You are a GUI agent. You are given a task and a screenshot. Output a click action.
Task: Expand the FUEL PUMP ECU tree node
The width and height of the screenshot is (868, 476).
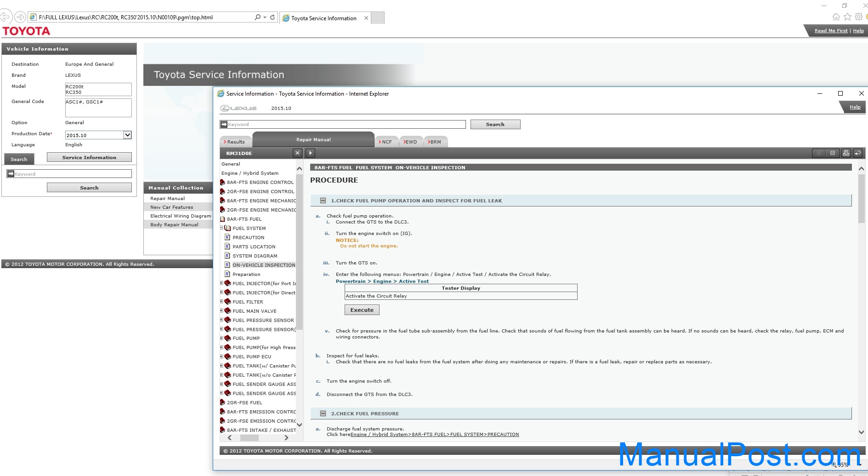pyautogui.click(x=221, y=356)
